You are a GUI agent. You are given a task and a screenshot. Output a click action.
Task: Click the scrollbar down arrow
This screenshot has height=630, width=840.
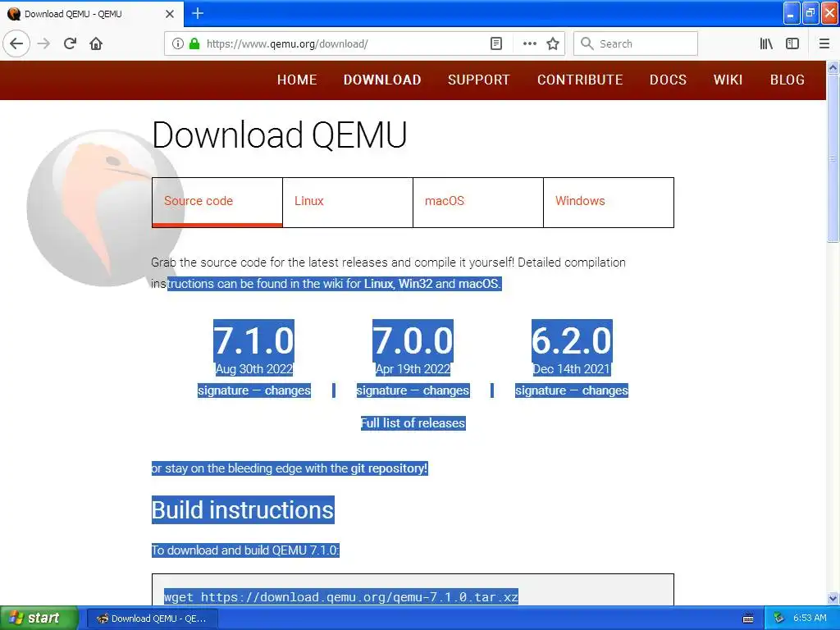(x=833, y=598)
